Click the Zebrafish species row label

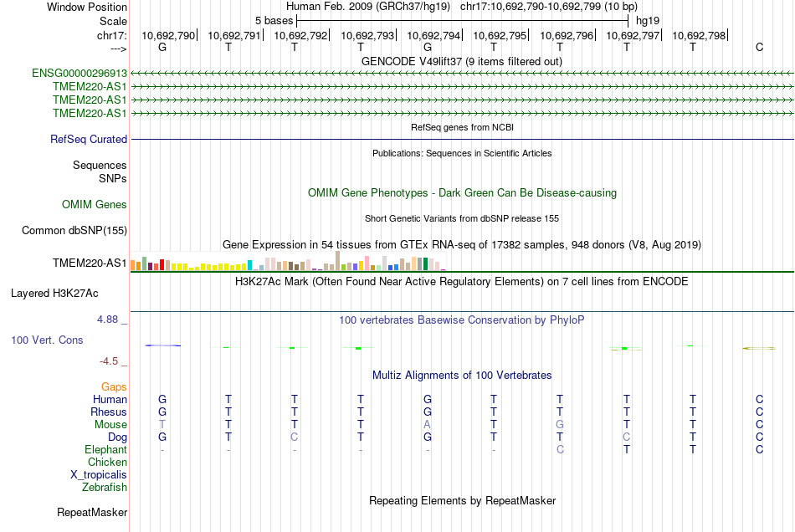[x=105, y=488]
